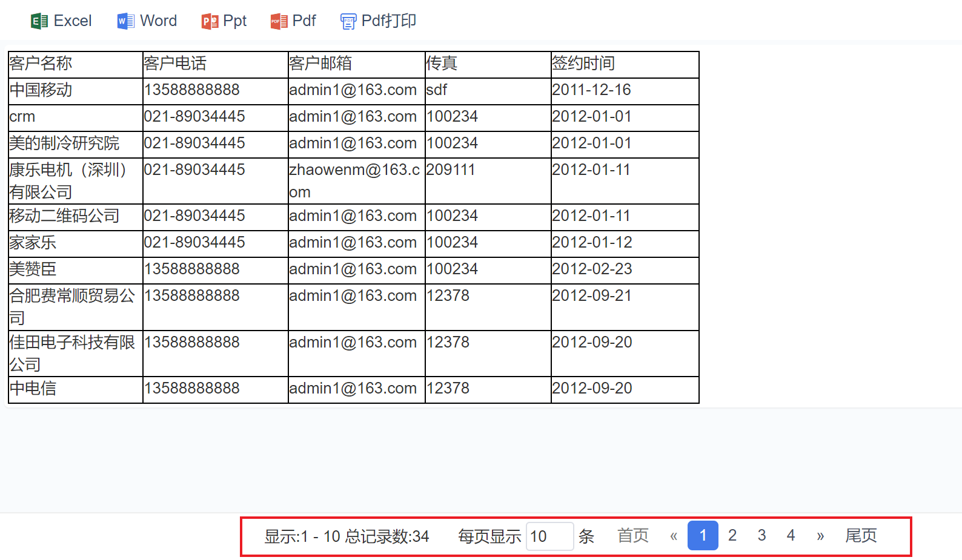Click the 客户邮箱 column header
The height and width of the screenshot is (560, 962).
point(357,65)
